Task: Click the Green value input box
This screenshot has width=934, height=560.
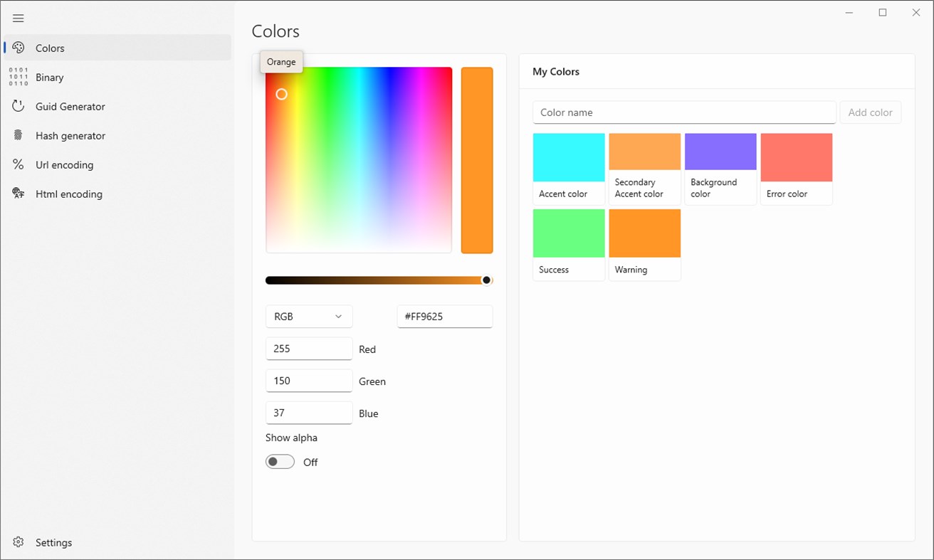Action: click(308, 381)
